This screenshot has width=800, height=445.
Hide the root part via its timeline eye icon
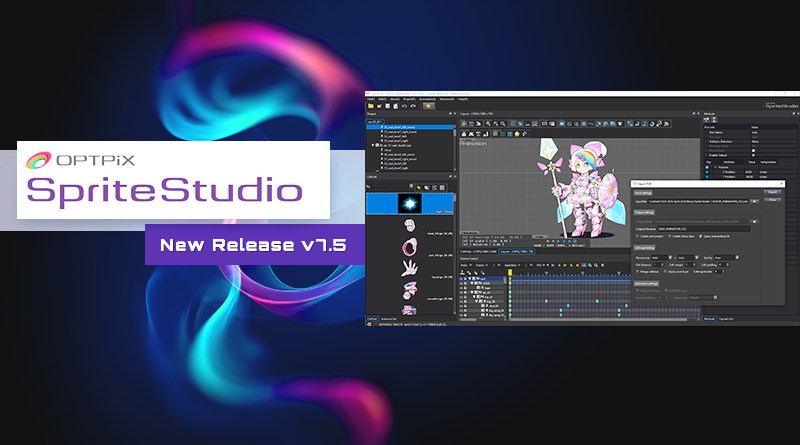pyautogui.click(x=461, y=279)
